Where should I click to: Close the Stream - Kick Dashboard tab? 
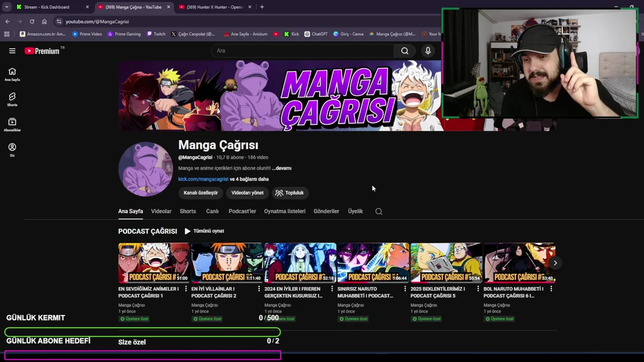87,7
